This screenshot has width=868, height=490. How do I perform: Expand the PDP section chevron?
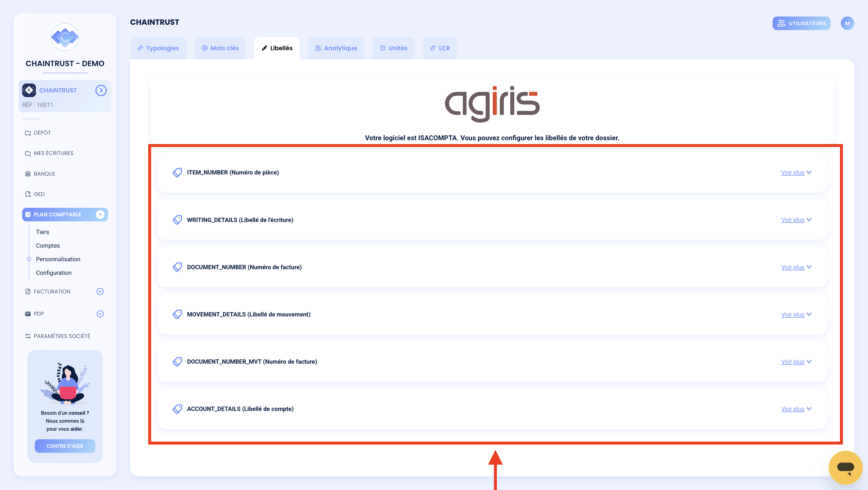(100, 314)
